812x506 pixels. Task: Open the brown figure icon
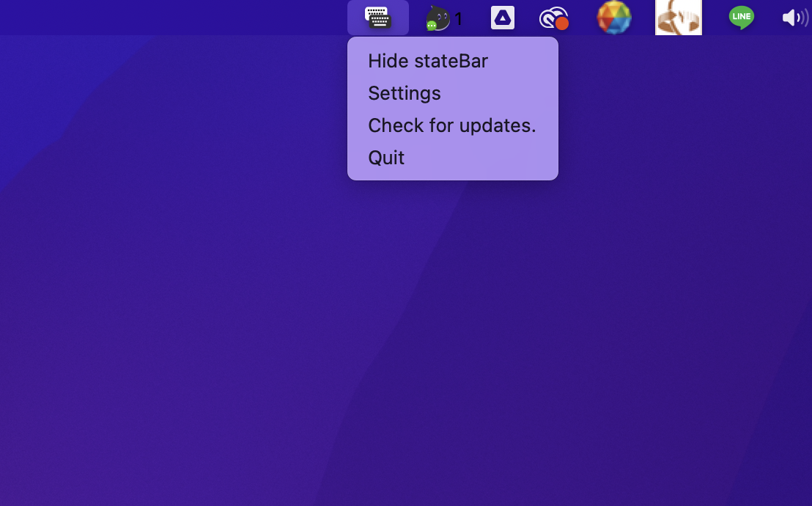coord(679,18)
